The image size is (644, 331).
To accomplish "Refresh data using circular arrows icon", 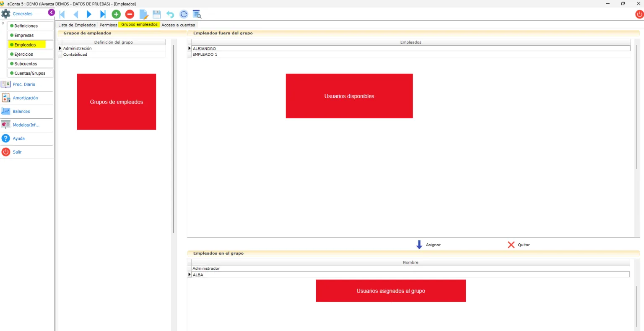I will click(x=184, y=14).
